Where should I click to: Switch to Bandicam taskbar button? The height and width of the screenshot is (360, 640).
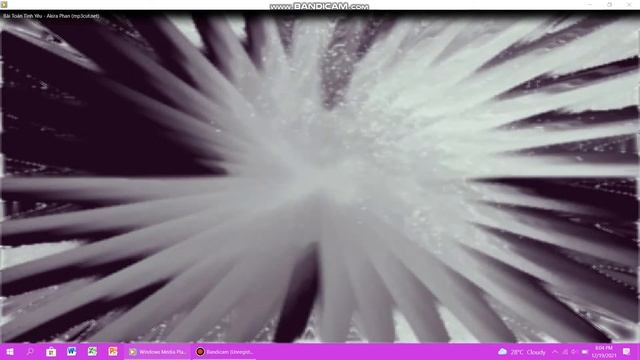[224, 351]
